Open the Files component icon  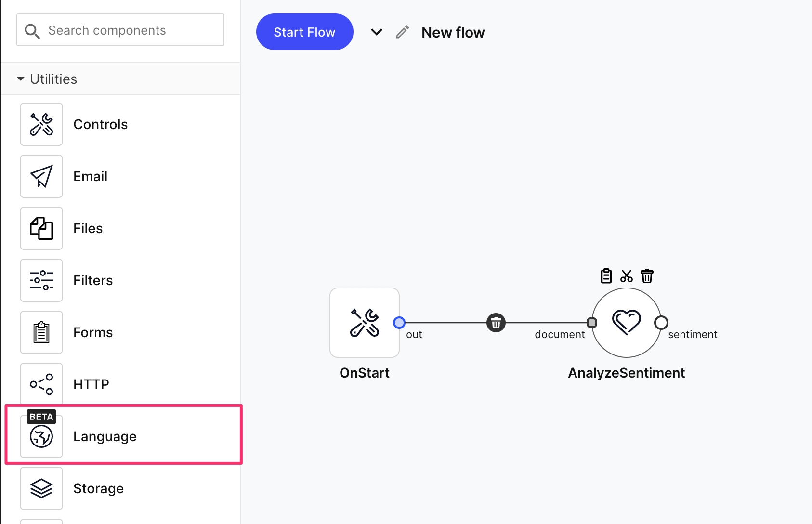(41, 228)
